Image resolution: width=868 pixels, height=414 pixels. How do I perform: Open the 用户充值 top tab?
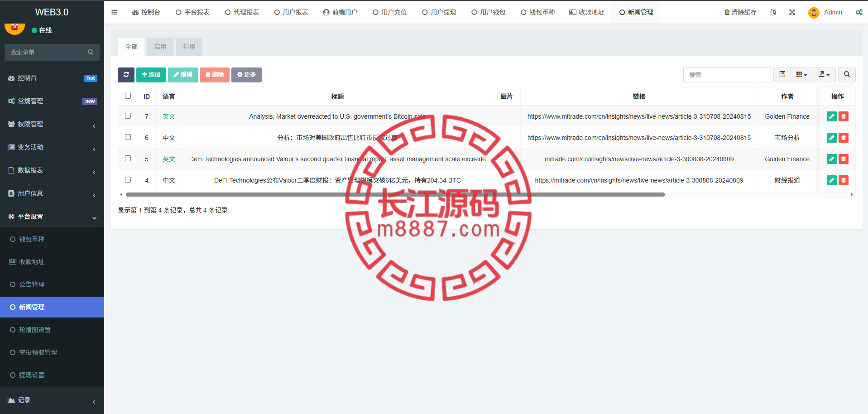390,12
